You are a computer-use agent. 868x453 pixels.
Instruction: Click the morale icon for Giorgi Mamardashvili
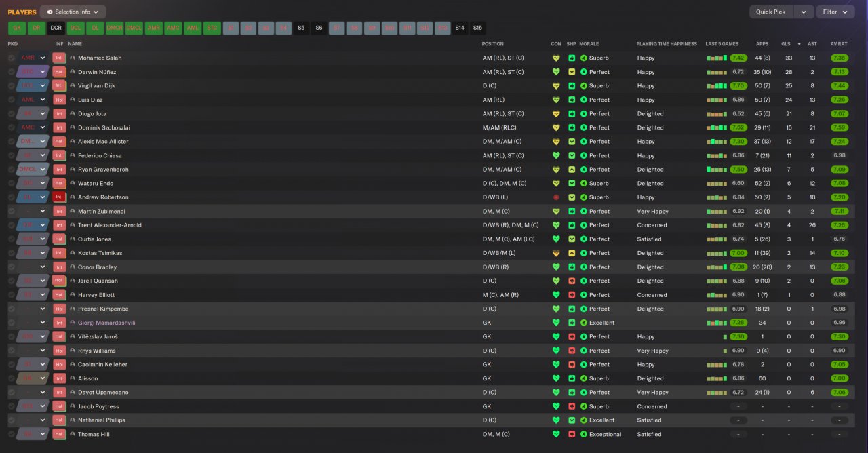(x=584, y=323)
